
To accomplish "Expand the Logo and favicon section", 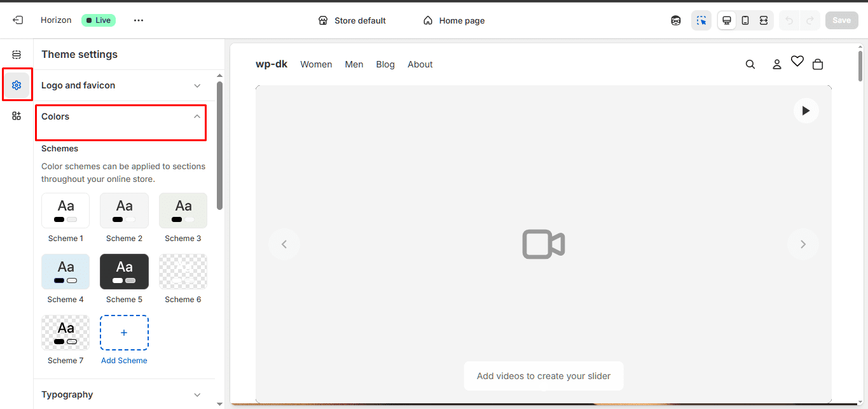I will pyautogui.click(x=121, y=85).
